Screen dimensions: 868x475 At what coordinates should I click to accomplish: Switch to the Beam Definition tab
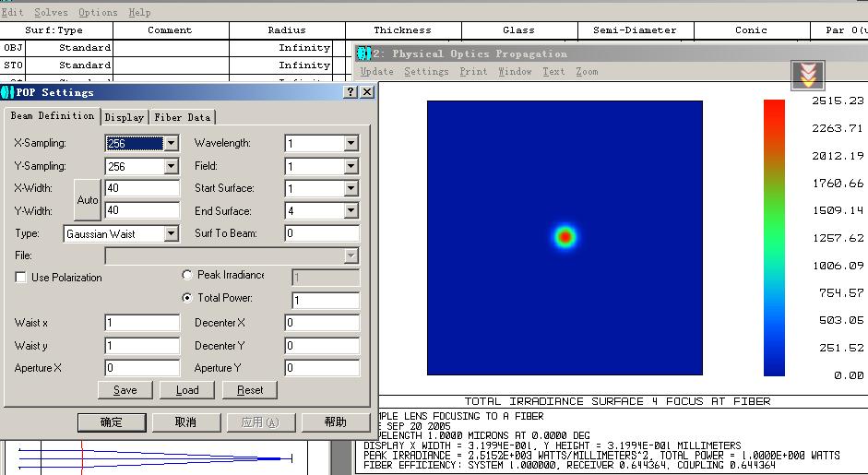coord(52,115)
